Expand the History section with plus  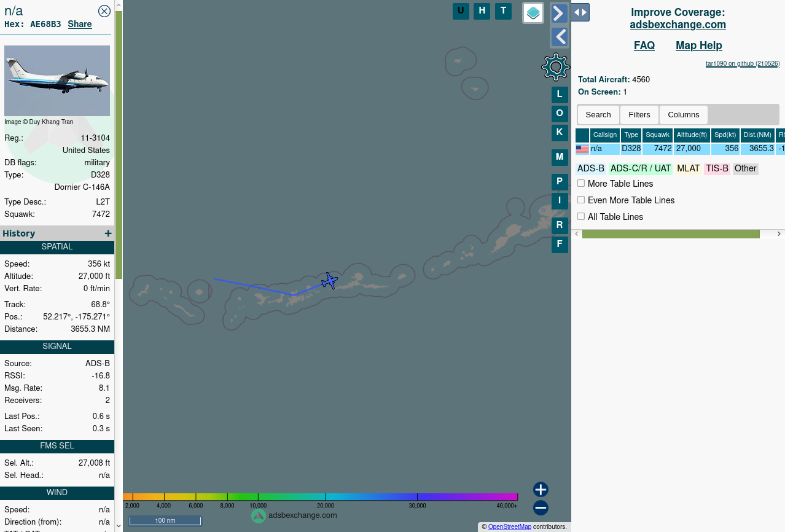pos(108,233)
